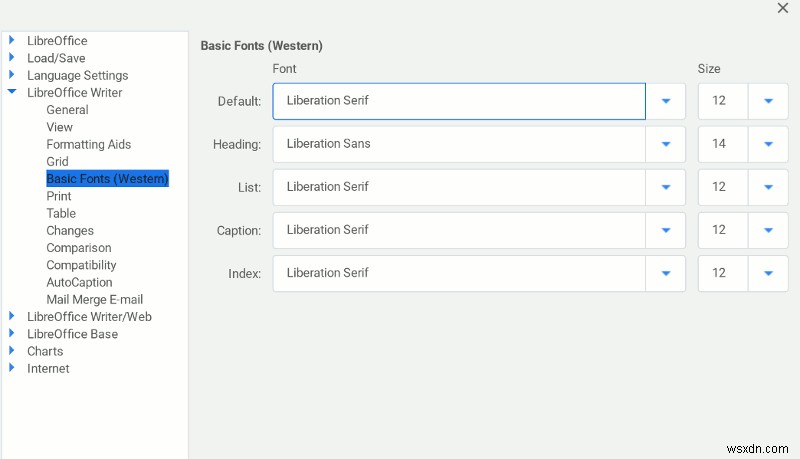Open the Index font size dropdown

[x=768, y=273]
